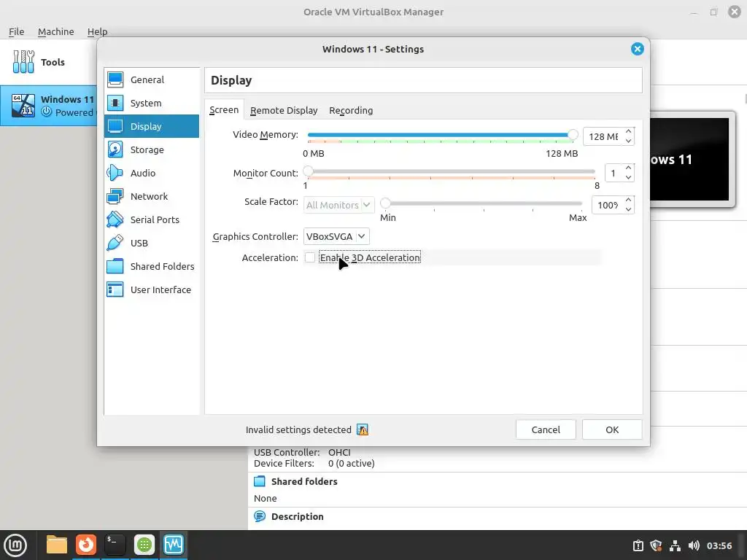
Task: Open the volume control in system tray
Action: [694, 545]
